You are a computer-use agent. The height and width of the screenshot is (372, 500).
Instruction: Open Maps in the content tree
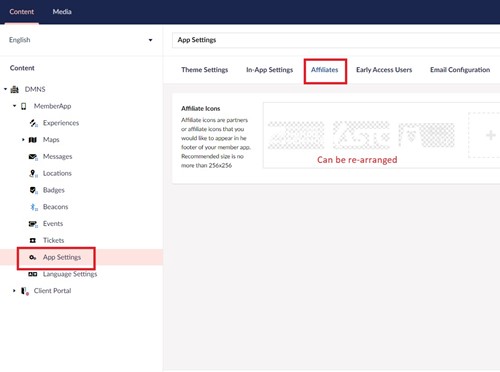51,140
